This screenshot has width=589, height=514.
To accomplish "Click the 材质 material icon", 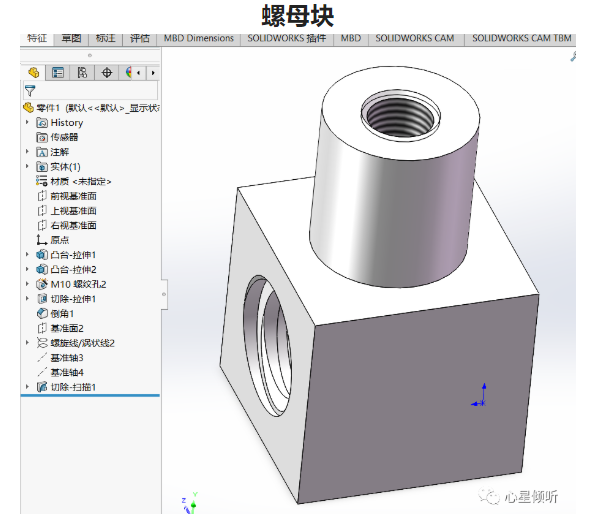I will pyautogui.click(x=42, y=181).
